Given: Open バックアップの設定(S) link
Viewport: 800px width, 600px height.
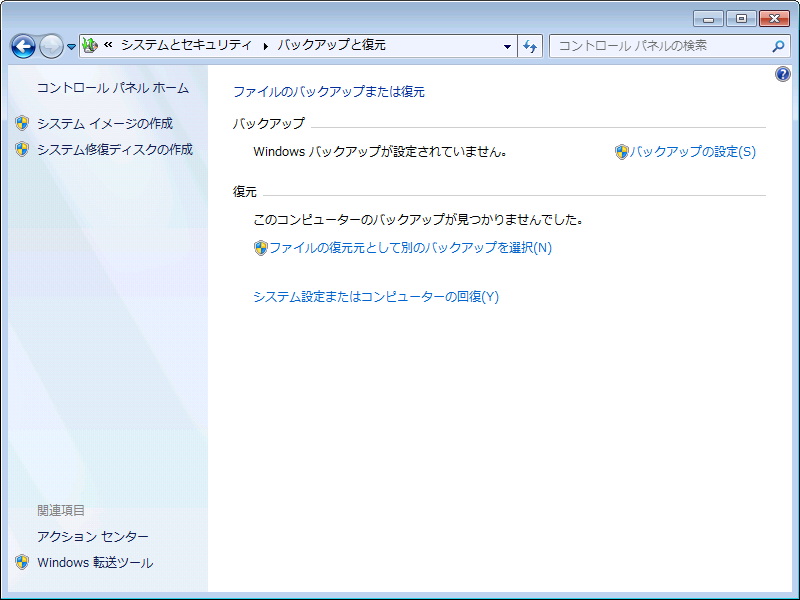Looking at the screenshot, I should click(x=692, y=152).
